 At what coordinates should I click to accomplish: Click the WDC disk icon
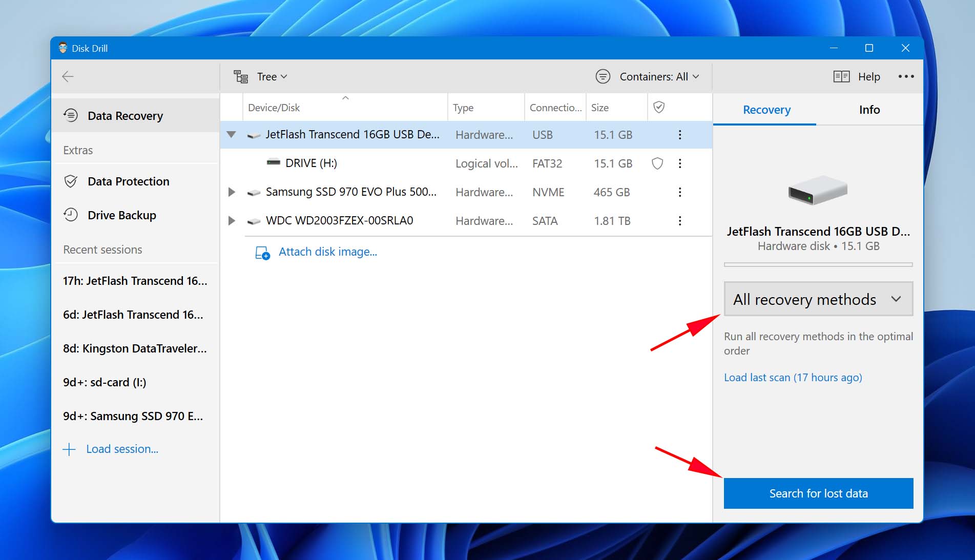[254, 222]
